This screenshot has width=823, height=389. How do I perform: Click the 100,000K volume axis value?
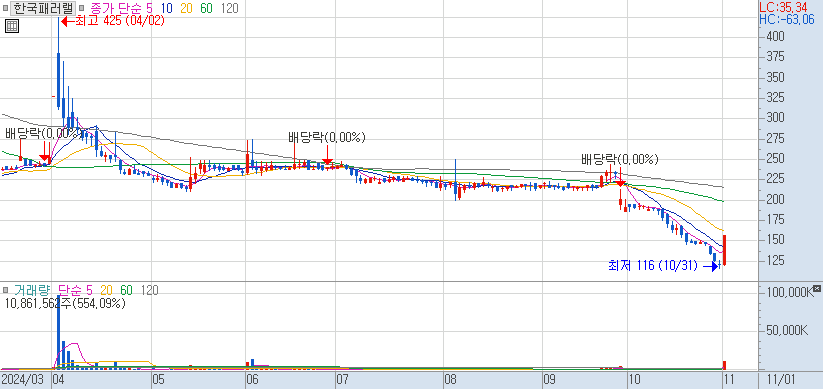pos(789,293)
